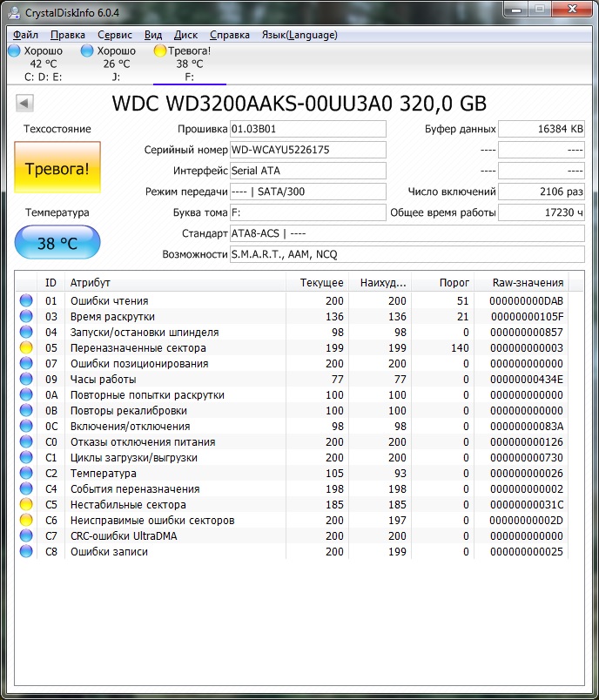Click status icon for Повторы рекалибровки
Screen dimensions: 599x700
[26, 410]
